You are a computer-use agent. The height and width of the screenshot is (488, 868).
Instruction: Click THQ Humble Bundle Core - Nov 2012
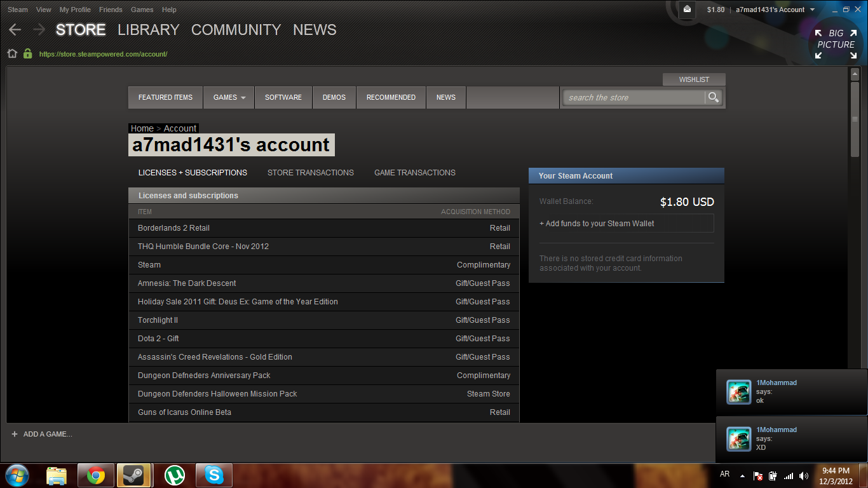(x=203, y=247)
